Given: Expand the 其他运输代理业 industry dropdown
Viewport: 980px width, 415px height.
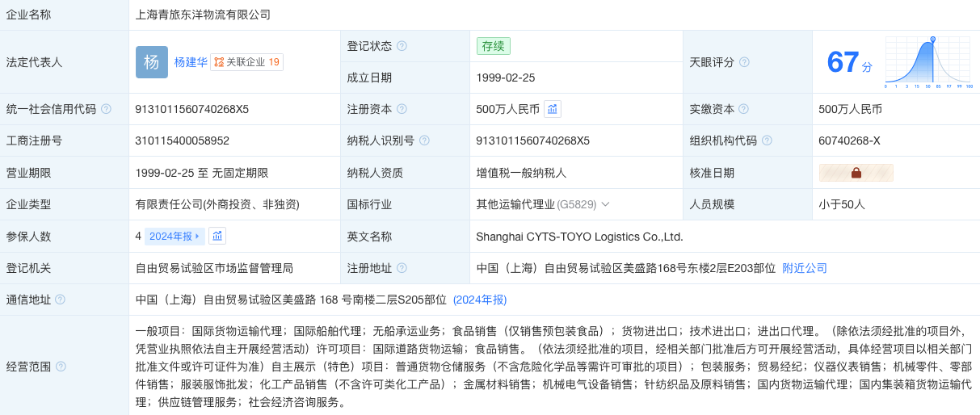Looking at the screenshot, I should (605, 204).
